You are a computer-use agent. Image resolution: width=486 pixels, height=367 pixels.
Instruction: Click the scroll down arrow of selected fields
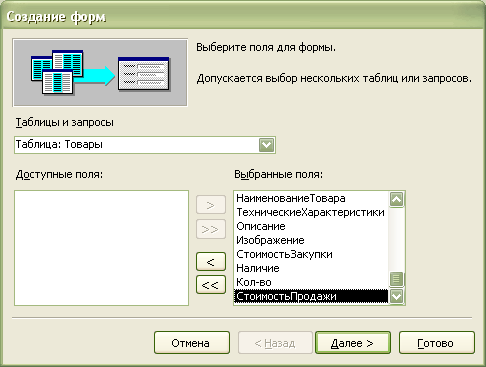397,296
